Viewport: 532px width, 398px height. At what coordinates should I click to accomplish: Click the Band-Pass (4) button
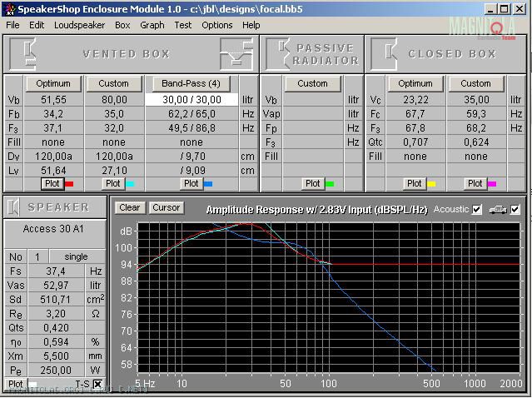coord(191,84)
